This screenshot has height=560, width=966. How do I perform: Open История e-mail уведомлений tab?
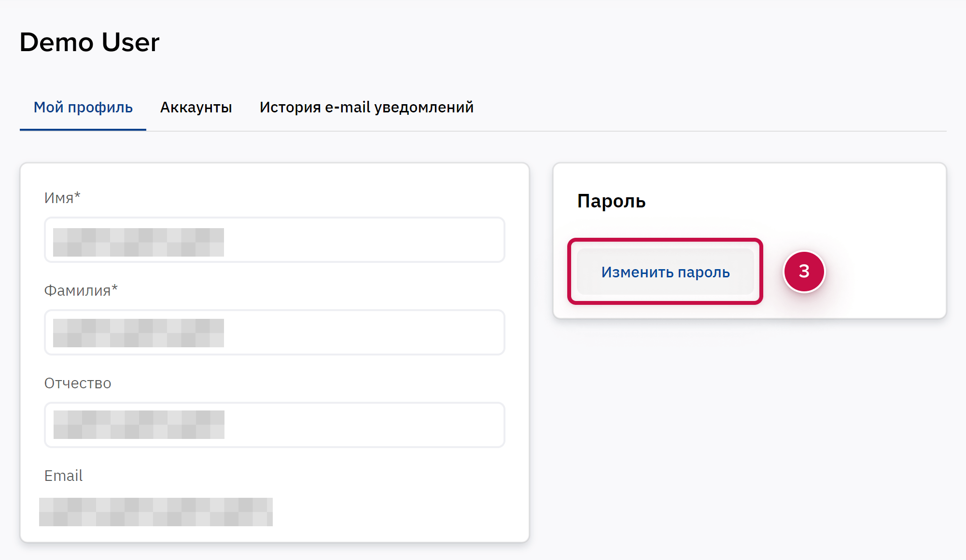(x=366, y=108)
